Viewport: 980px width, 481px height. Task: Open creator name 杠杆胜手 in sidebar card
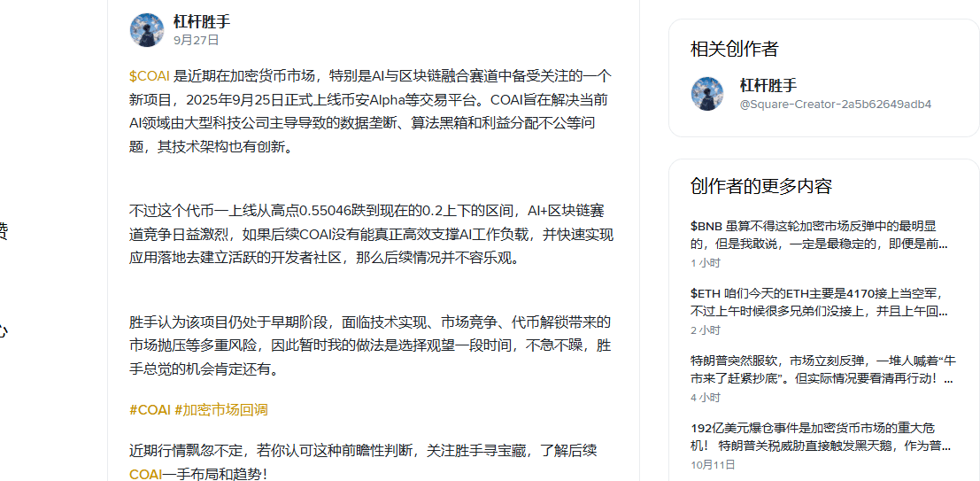[768, 86]
